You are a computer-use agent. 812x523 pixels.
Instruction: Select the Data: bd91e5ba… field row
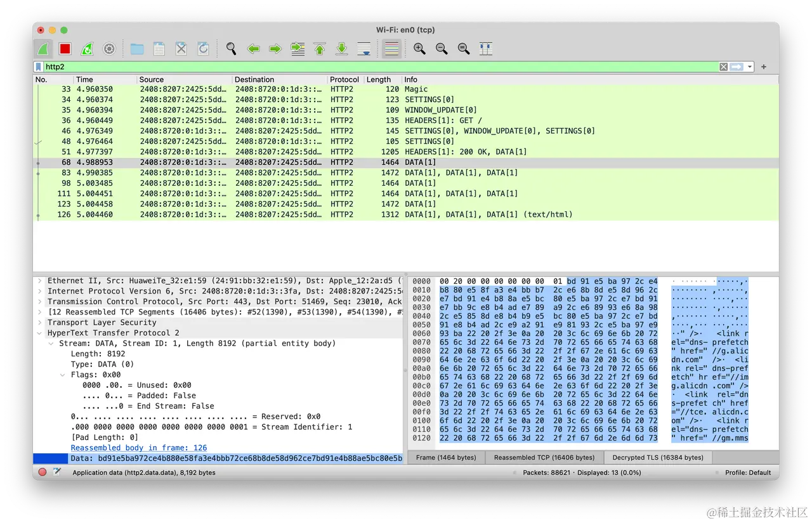coord(219,458)
